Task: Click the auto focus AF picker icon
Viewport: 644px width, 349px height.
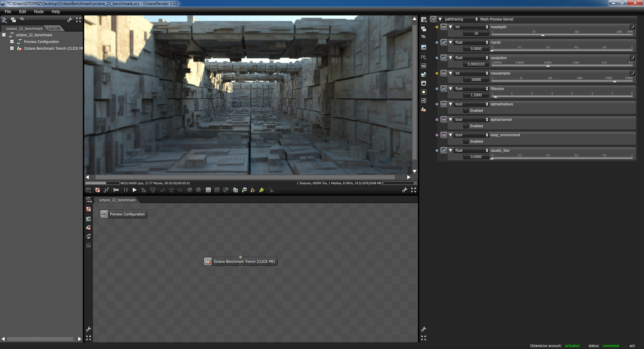Action: (163, 190)
